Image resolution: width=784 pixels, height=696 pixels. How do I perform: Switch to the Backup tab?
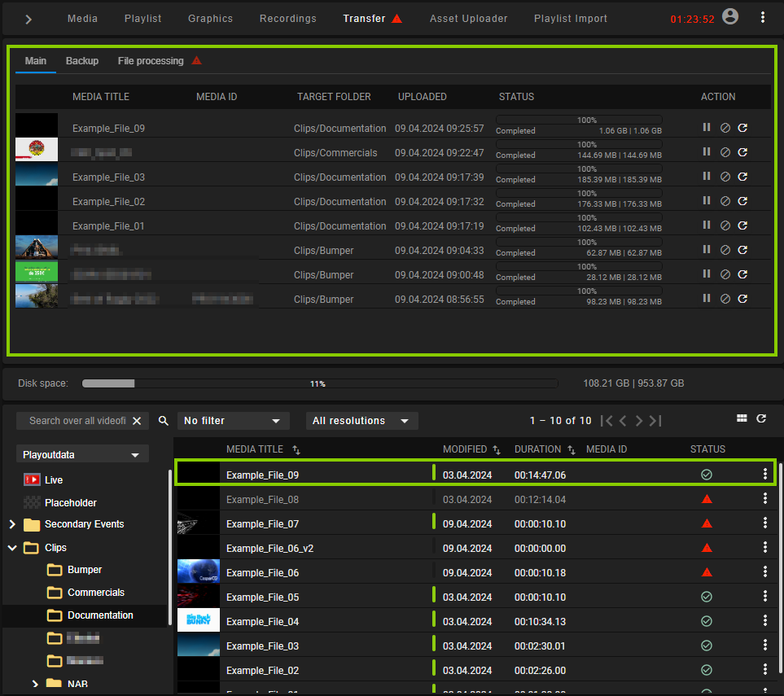pyautogui.click(x=81, y=60)
